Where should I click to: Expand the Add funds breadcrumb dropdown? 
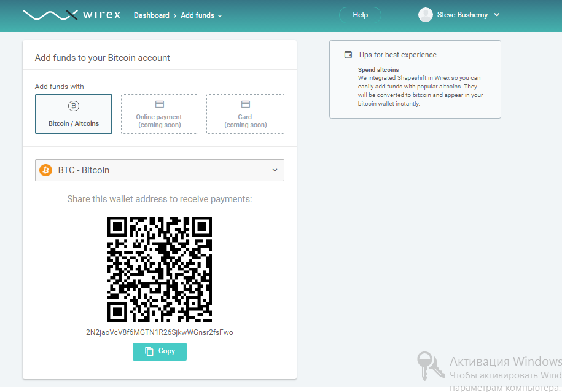(201, 15)
